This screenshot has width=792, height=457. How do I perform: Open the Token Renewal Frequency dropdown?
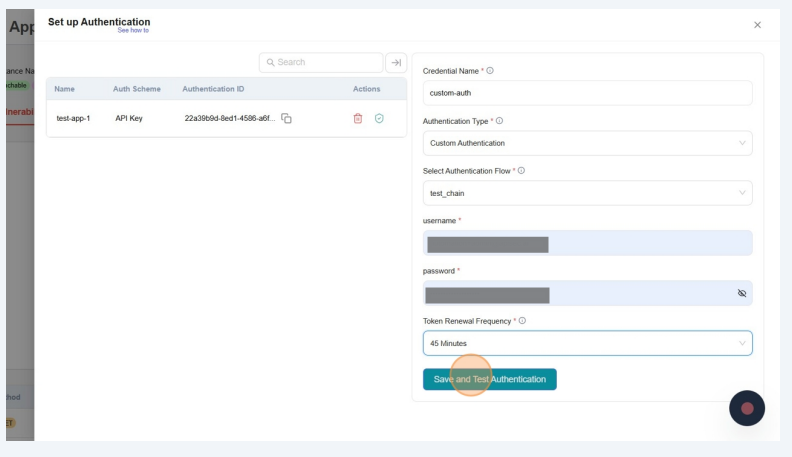[x=587, y=343]
